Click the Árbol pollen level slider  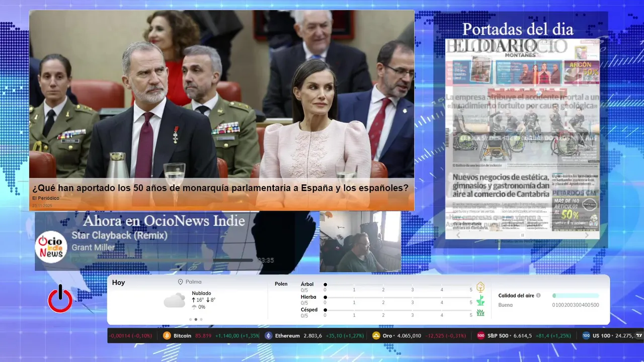[398, 285]
